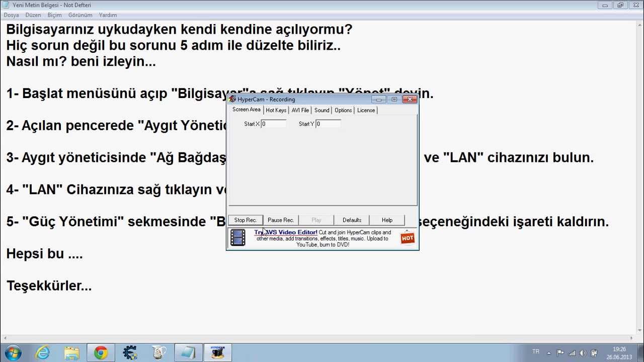
Task: Open the Windows Start menu
Action: pyautogui.click(x=13, y=352)
